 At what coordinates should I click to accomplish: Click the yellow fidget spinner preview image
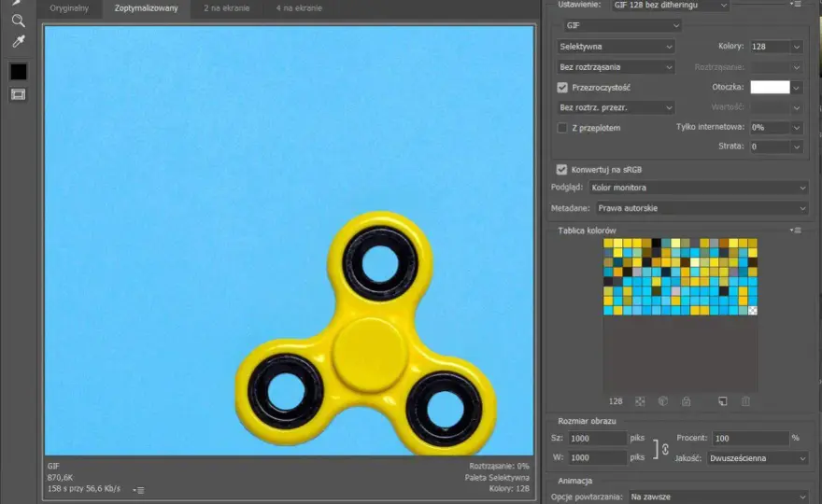tap(365, 335)
